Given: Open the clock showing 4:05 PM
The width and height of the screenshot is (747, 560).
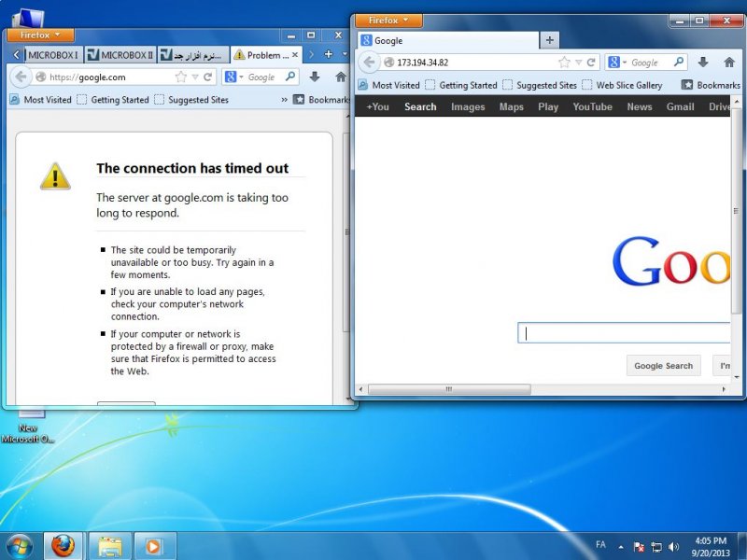Looking at the screenshot, I should point(711,547).
